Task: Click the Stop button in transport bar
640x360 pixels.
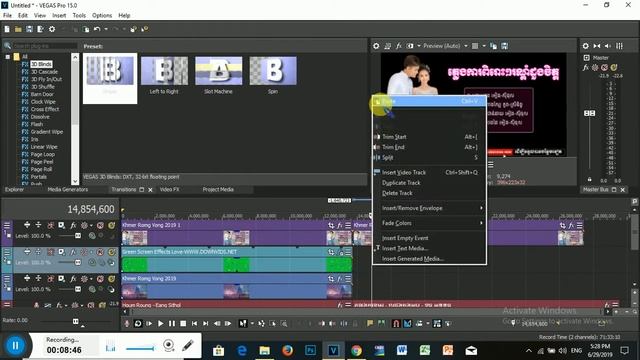Action: point(183,324)
